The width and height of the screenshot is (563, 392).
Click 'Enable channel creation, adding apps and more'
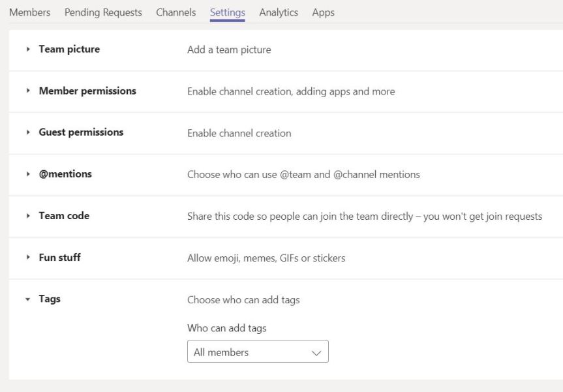pos(291,91)
